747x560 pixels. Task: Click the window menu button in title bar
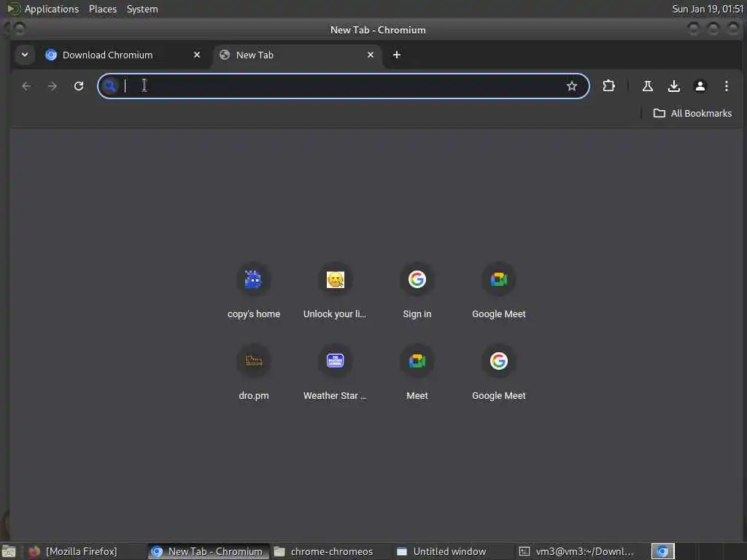(19, 29)
